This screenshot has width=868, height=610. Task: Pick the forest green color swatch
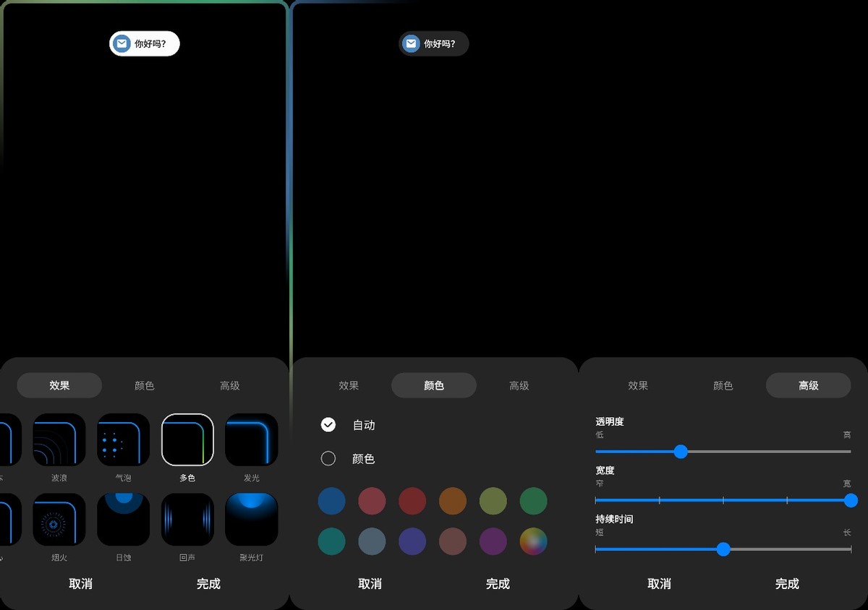click(x=534, y=501)
